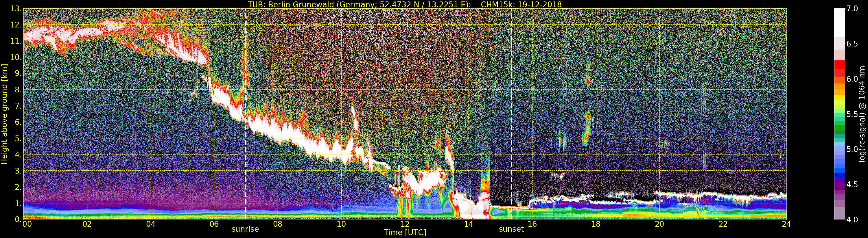
Task: Click the colorbar tick value '6.5'
Action: click(x=852, y=44)
